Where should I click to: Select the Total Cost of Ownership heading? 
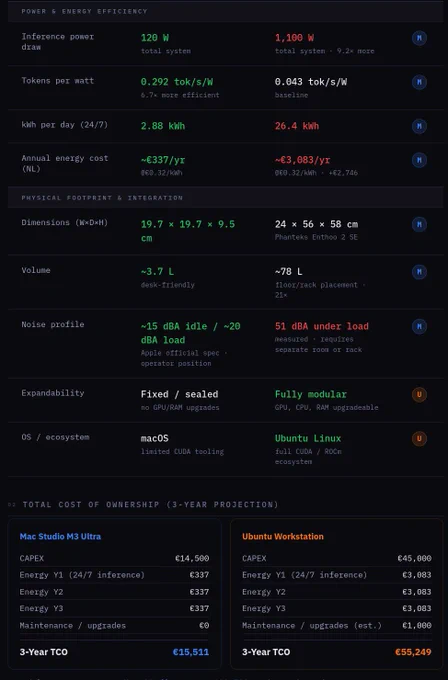(150, 504)
